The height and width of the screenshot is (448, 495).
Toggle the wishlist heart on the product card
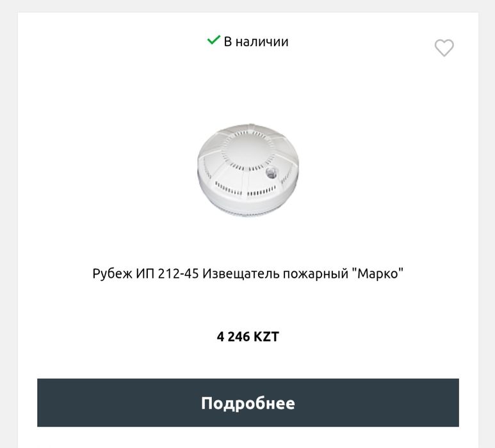tap(444, 48)
